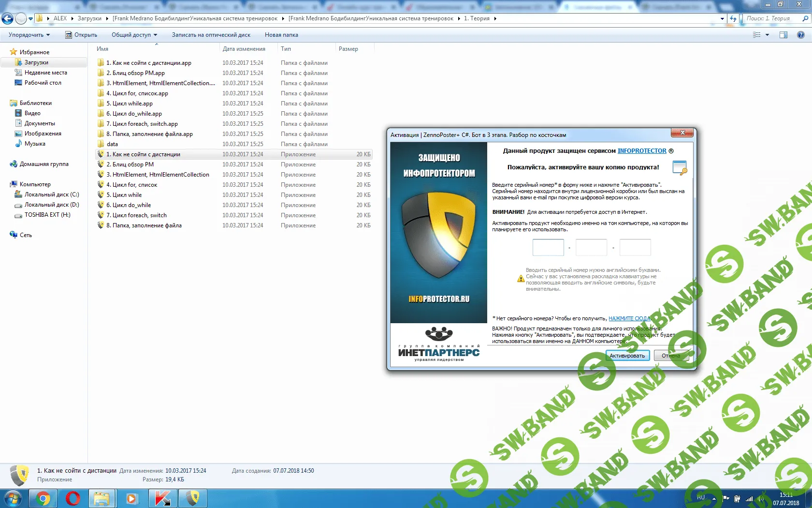
Task: Click the Windows Start button
Action: coord(13,498)
